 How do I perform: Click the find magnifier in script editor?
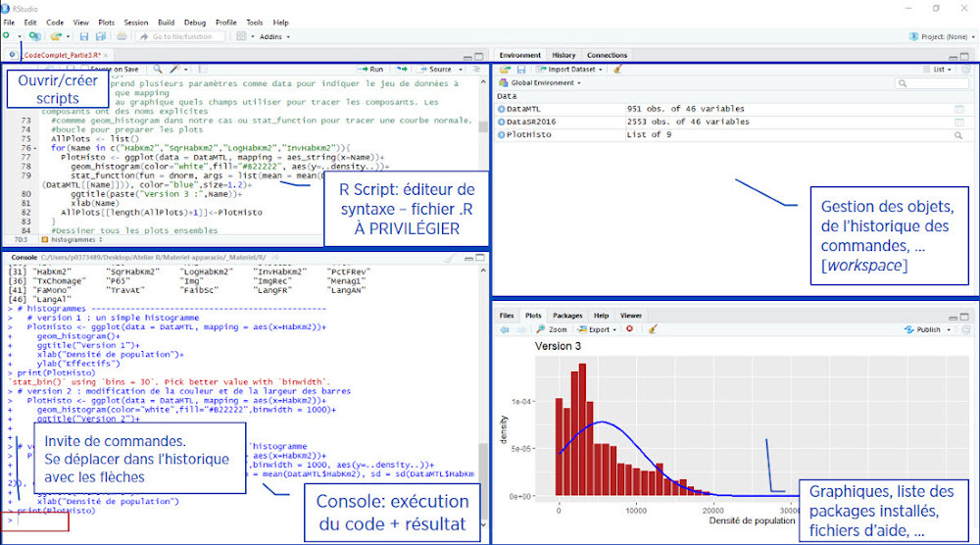pyautogui.click(x=157, y=70)
